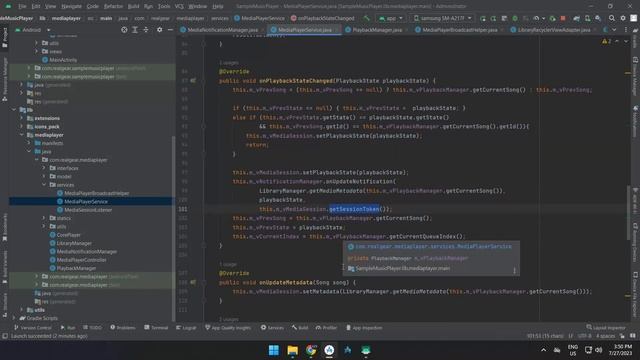640x360 pixels.
Task: Switch to LibraryRecyclerViewAdapter.java tab
Action: (553, 30)
